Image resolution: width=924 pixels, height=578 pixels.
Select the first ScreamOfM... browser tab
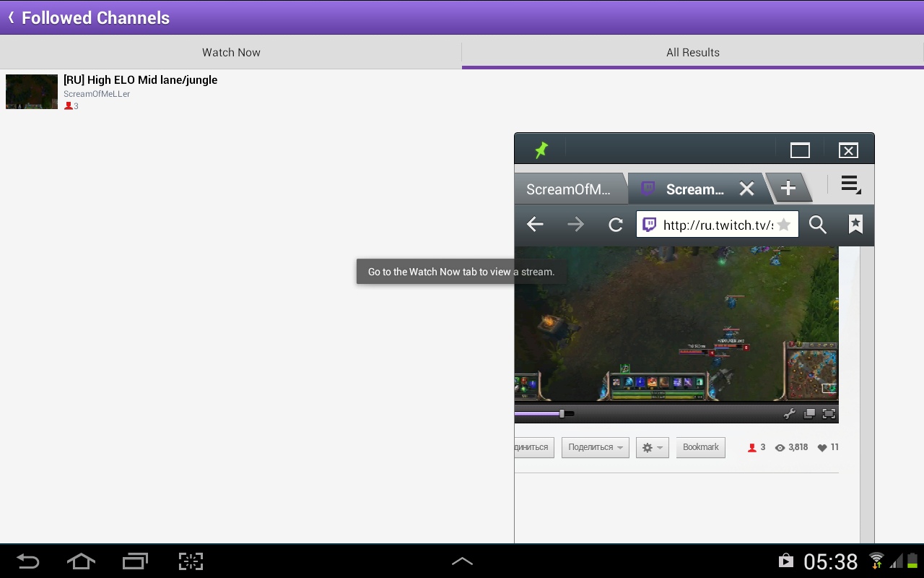tap(568, 189)
